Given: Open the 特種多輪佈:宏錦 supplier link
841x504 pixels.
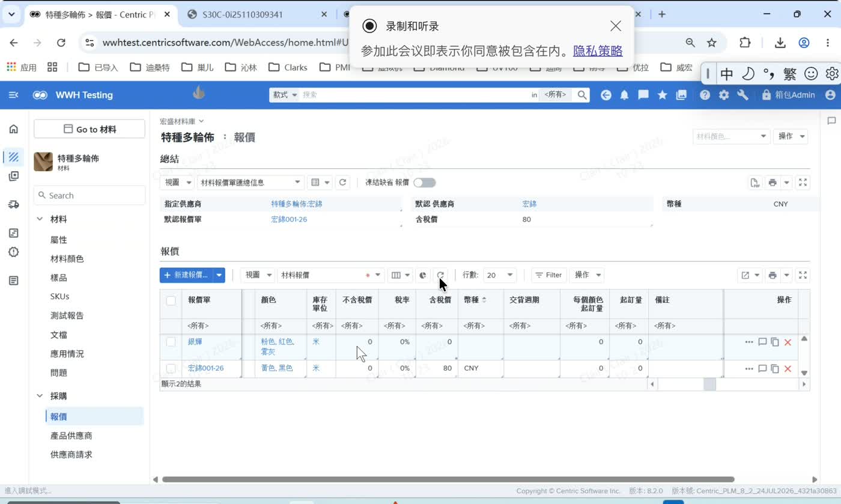Looking at the screenshot, I should point(297,204).
